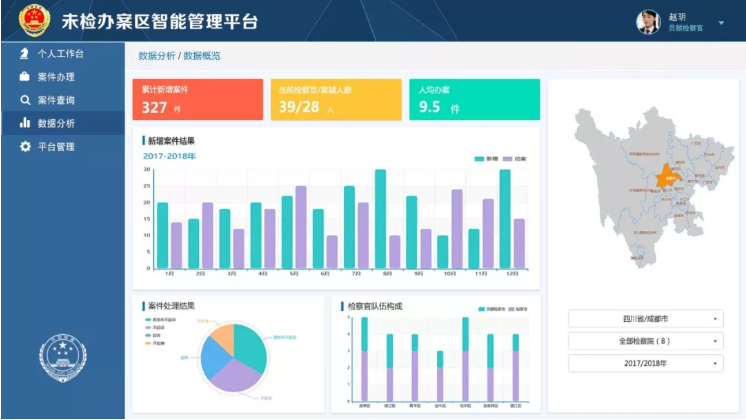Click the orange highlighted region on the map
Screen dimensions: 746x420
[667, 179]
